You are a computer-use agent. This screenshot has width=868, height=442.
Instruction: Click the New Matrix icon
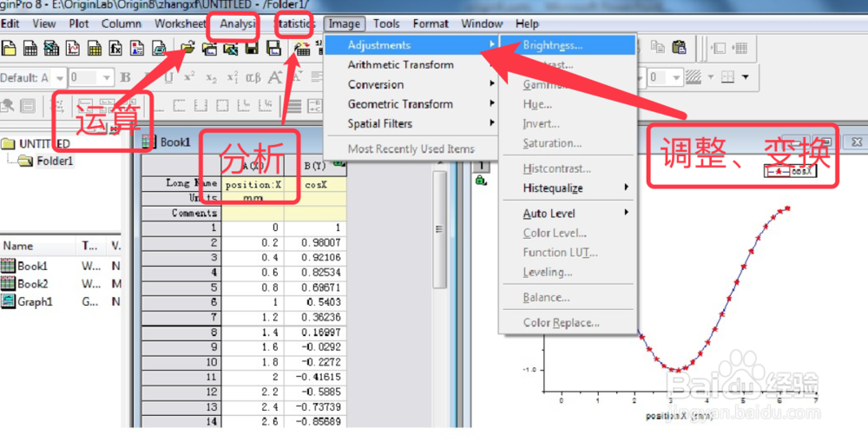tap(94, 48)
